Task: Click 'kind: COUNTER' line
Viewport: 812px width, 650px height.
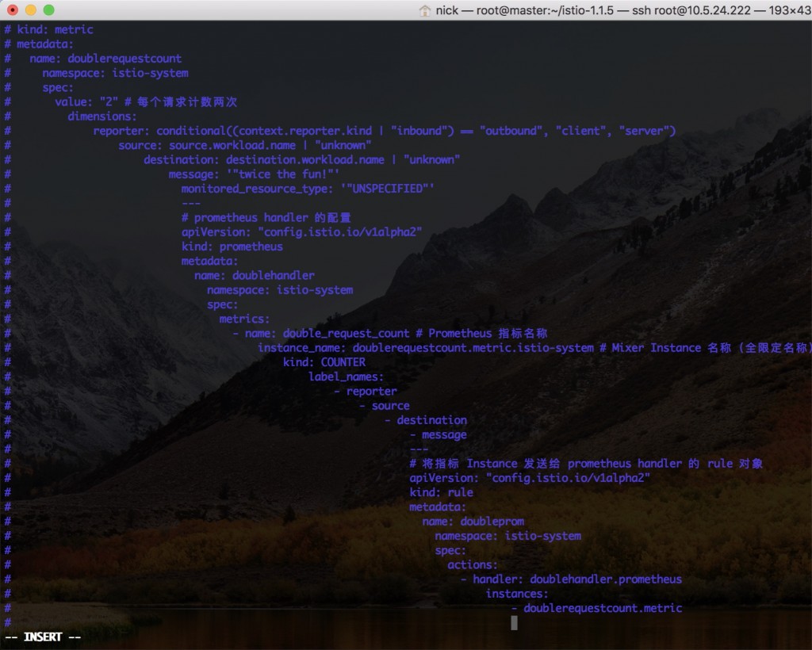Action: pos(324,363)
